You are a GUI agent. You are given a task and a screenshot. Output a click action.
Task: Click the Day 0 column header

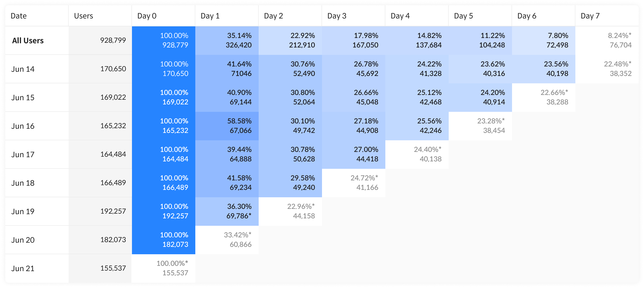pos(147,16)
